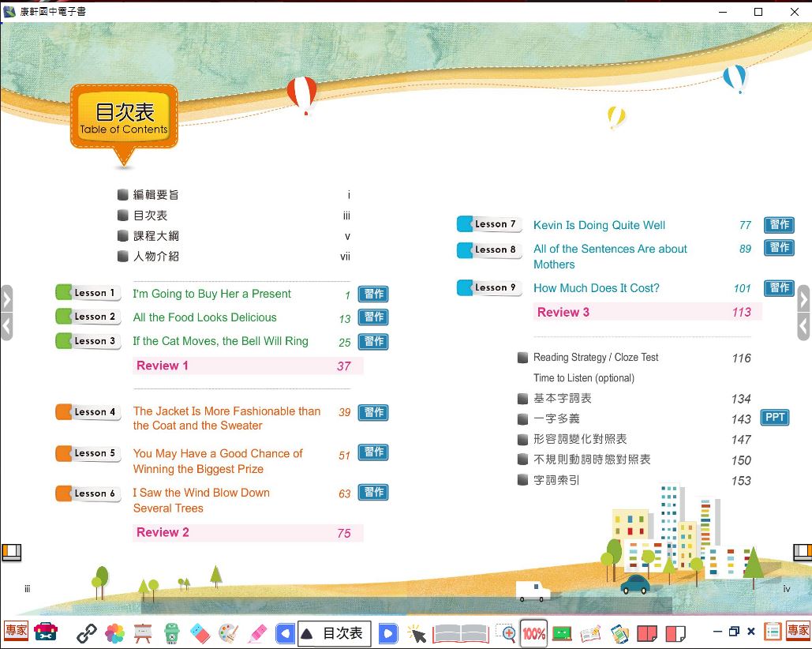Click the green trash bin icon
812x649 pixels.
(172, 632)
